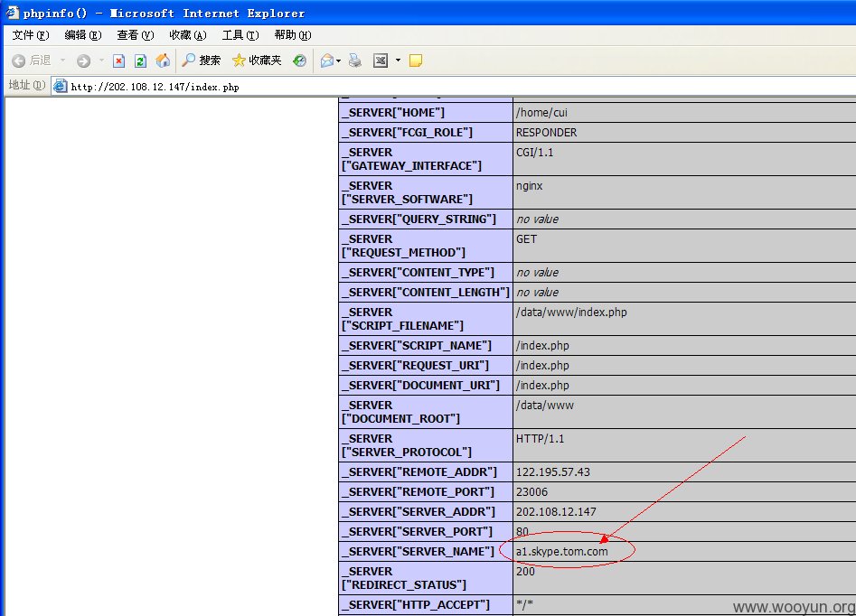Click the DOCUMENT_ROOT variable cell
The height and width of the screenshot is (616, 856).
point(425,412)
